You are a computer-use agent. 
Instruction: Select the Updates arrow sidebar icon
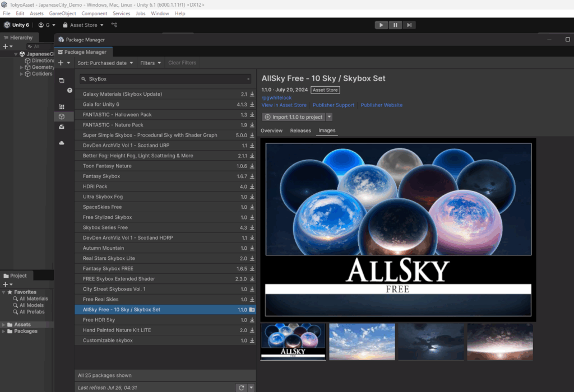[70, 90]
